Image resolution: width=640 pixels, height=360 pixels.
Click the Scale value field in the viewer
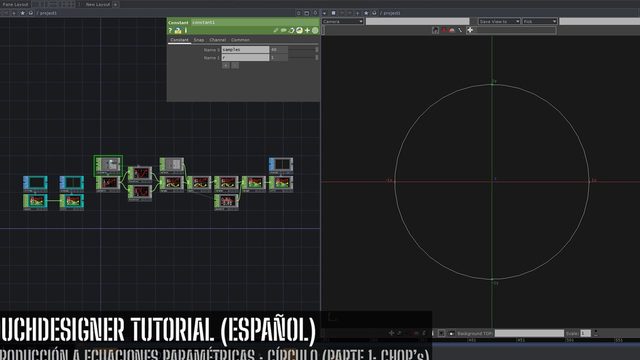pyautogui.click(x=585, y=333)
